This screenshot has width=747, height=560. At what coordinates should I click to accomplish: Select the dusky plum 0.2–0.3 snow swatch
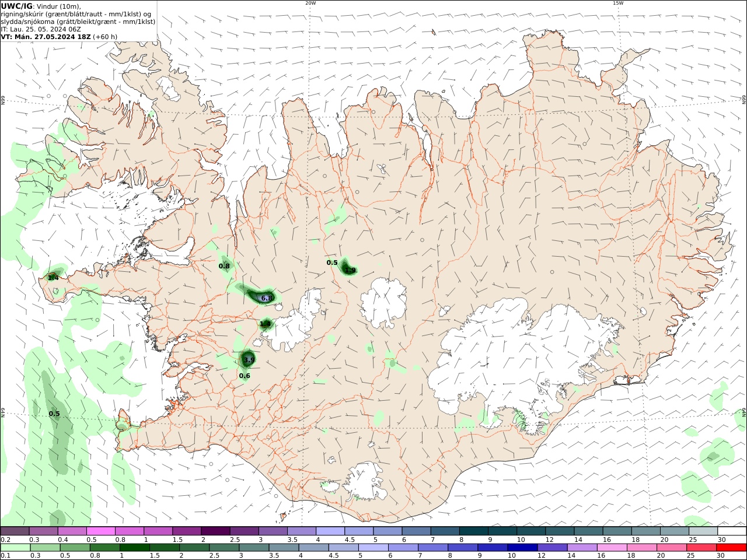click(x=15, y=531)
